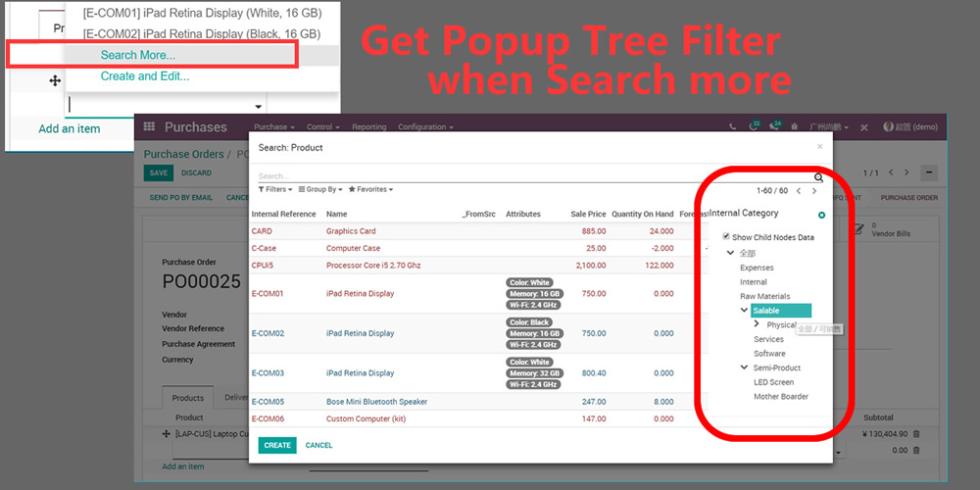Screen dimensions: 980x490
Task: Select Search More... in the product dropdown
Action: [138, 55]
